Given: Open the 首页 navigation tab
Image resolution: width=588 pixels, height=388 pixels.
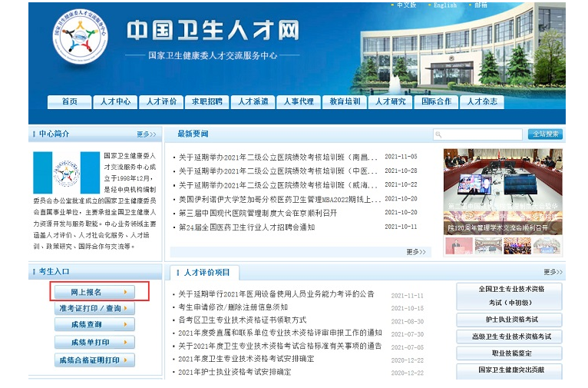Looking at the screenshot, I should [69, 101].
